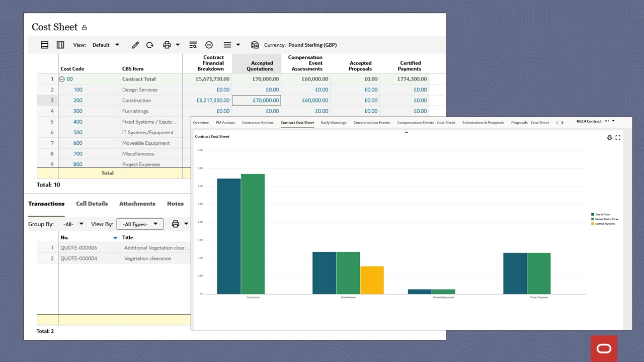Click the pencil edit icon
The width and height of the screenshot is (644, 362).
click(135, 45)
